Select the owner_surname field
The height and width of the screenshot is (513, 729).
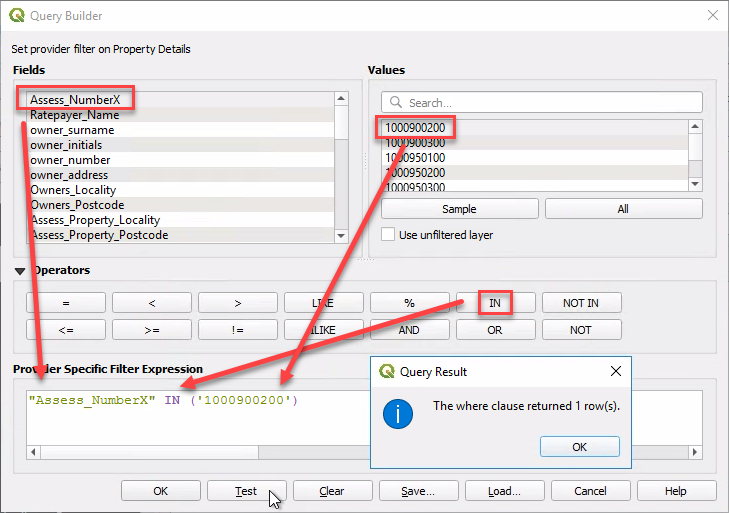point(180,130)
